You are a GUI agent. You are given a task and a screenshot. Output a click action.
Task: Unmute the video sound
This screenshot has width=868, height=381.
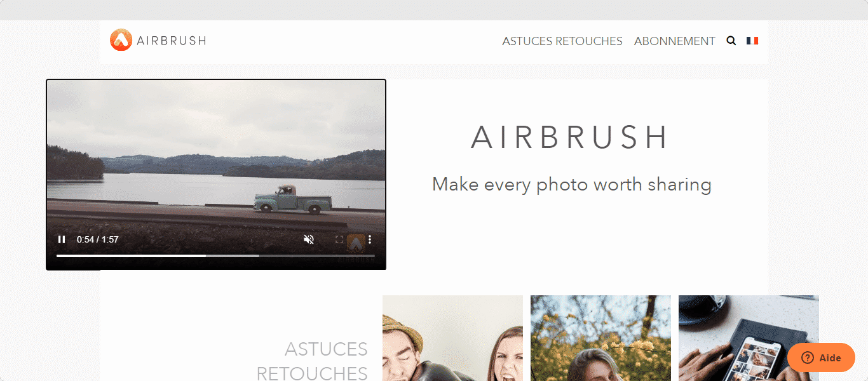pos(309,239)
